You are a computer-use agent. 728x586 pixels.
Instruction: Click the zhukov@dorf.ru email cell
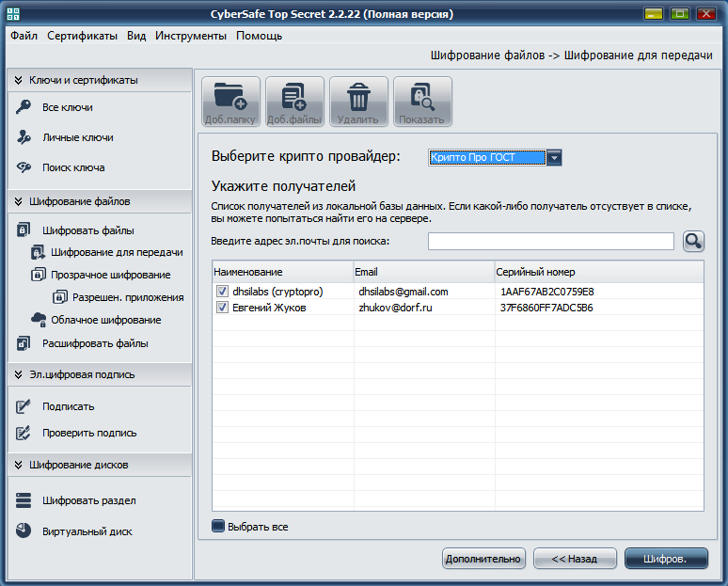pos(395,308)
